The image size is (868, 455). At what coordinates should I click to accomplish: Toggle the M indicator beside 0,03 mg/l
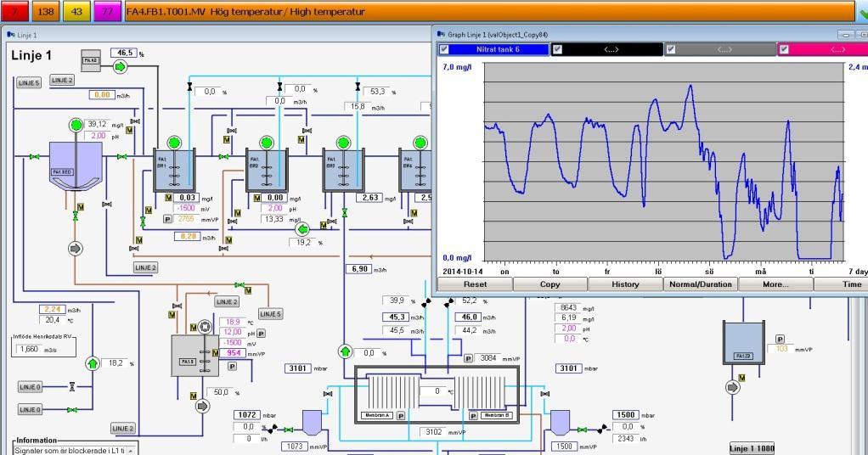pos(168,198)
